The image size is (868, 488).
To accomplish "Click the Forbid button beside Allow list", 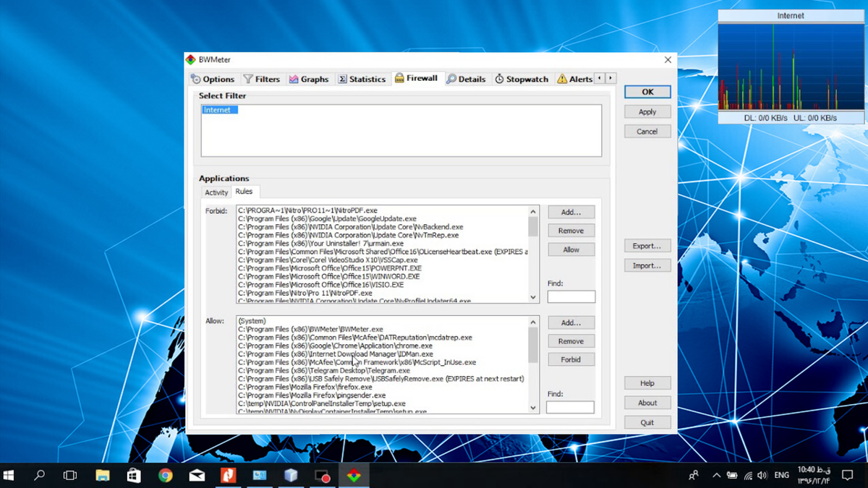I will [x=571, y=359].
